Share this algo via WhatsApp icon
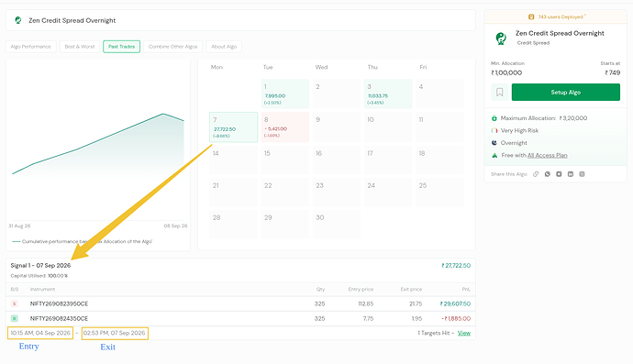Image resolution: width=633 pixels, height=364 pixels. click(548, 174)
